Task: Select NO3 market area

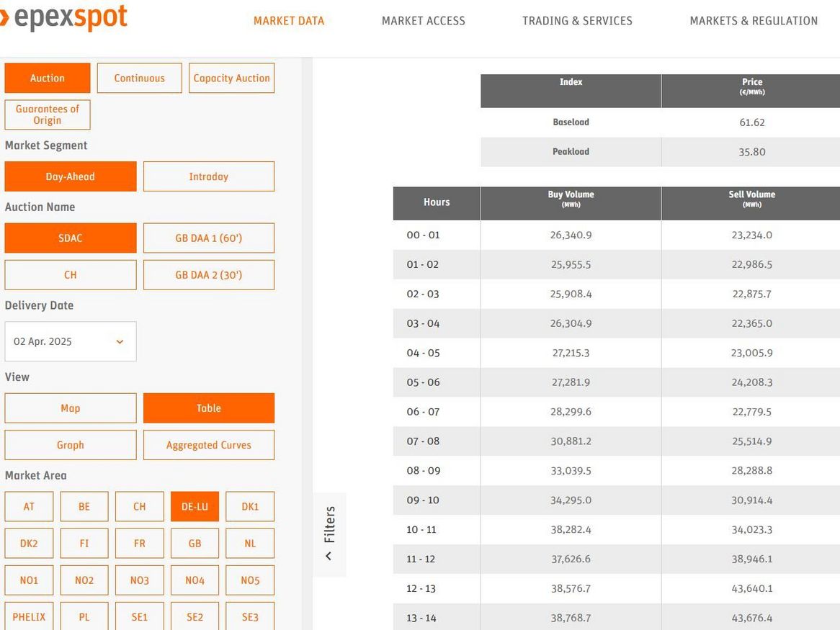Action: (139, 581)
